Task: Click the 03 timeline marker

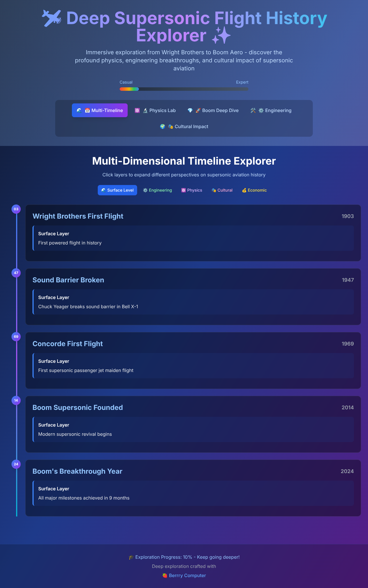Action: (16, 209)
